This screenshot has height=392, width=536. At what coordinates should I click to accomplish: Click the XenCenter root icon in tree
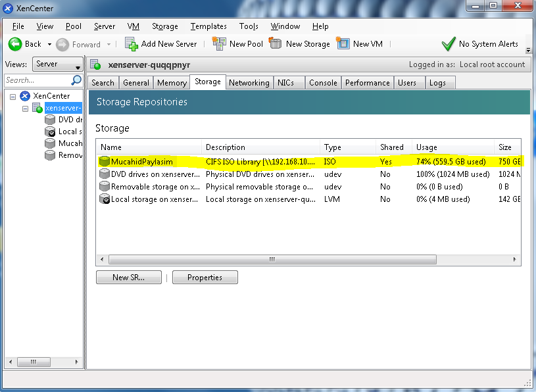25,96
